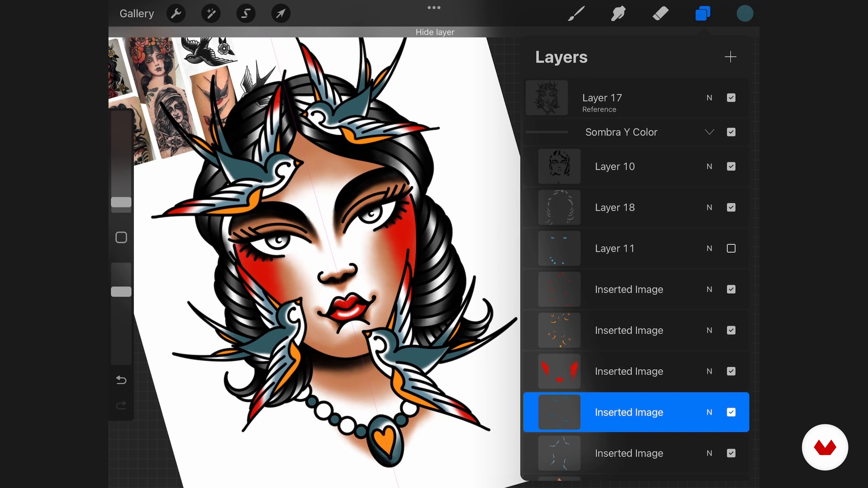Viewport: 868px width, 488px height.
Task: Open blend mode N for red dots layer
Action: pyautogui.click(x=710, y=289)
